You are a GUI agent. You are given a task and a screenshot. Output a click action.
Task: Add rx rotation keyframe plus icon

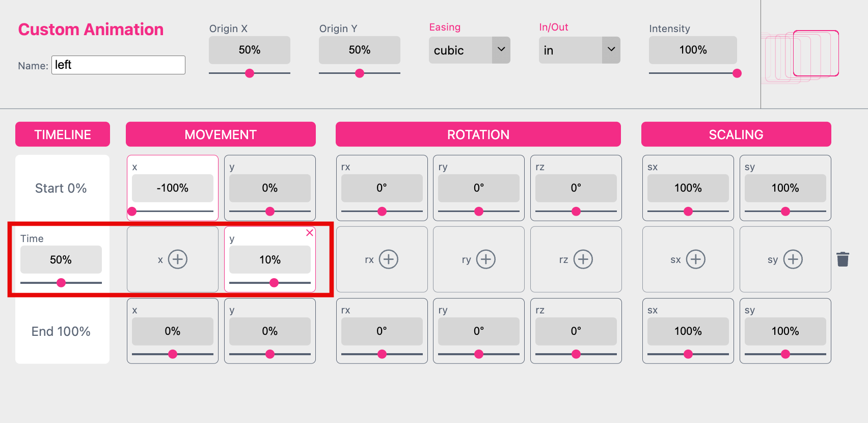pyautogui.click(x=388, y=259)
